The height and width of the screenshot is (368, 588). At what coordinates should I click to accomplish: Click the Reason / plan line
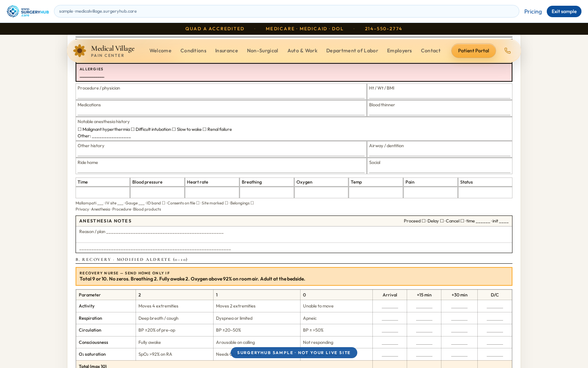pos(151,232)
